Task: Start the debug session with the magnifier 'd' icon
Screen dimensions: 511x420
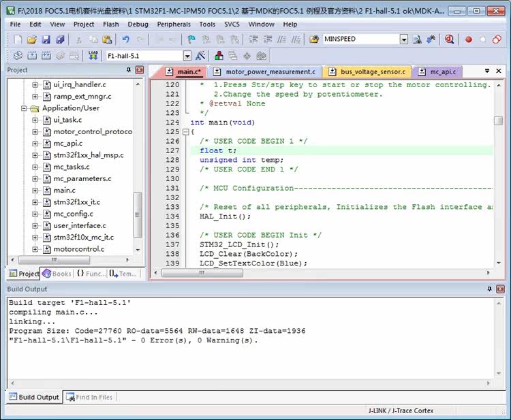Action: click(450, 39)
